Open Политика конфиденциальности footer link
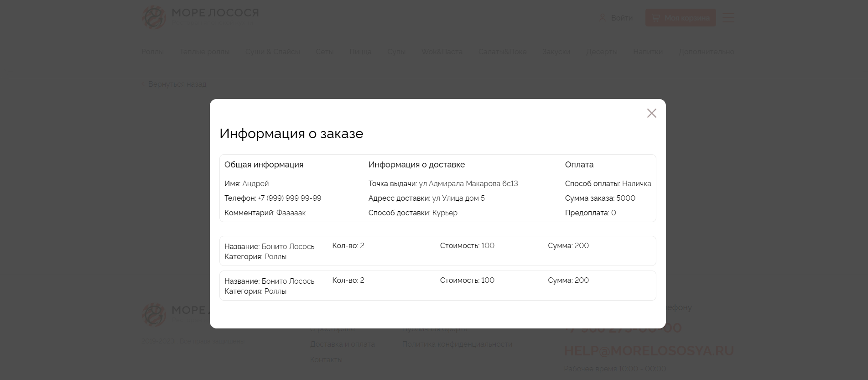 [457, 344]
